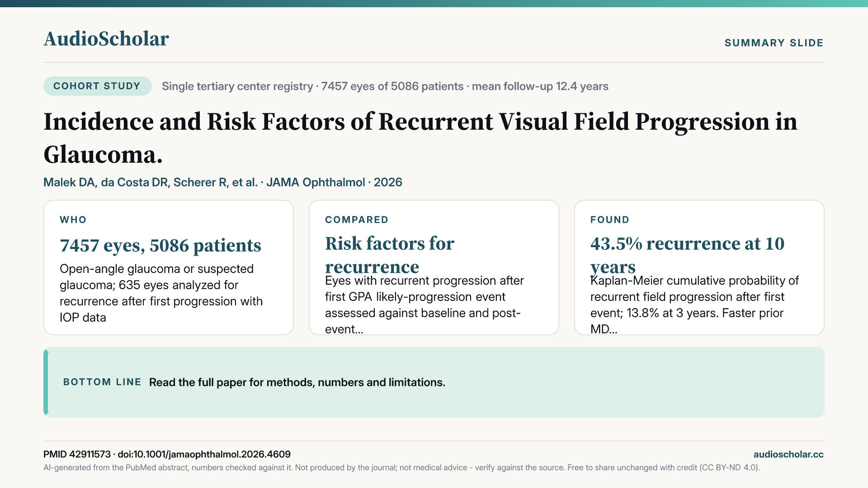Click the AudioScholar logo text

point(106,39)
